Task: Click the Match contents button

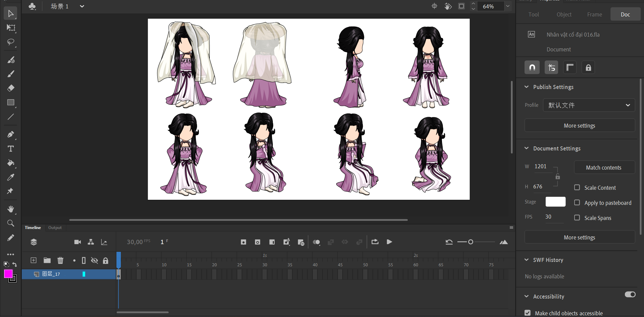Action: (x=604, y=168)
